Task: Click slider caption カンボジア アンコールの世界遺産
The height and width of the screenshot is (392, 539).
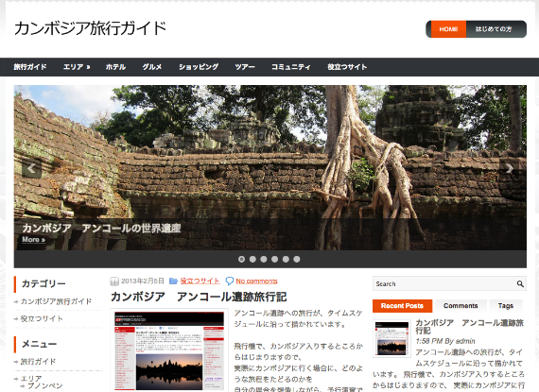Action: click(x=101, y=229)
